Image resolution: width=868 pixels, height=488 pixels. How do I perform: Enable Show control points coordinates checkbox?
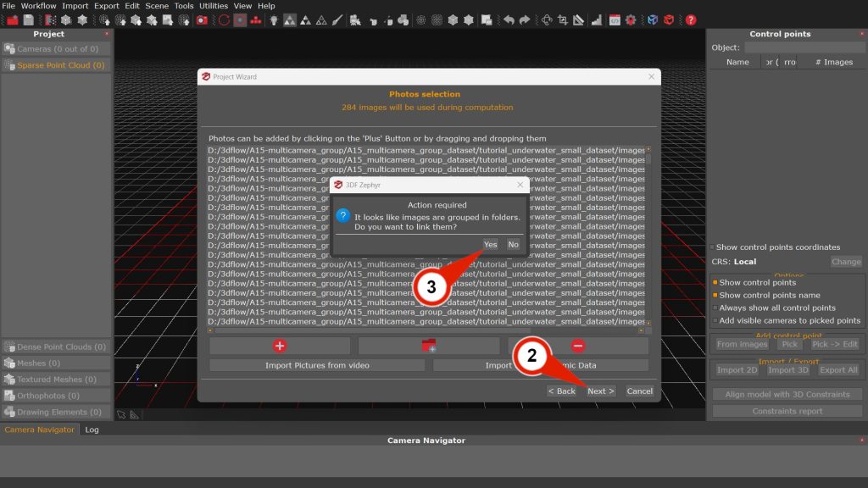click(x=714, y=247)
